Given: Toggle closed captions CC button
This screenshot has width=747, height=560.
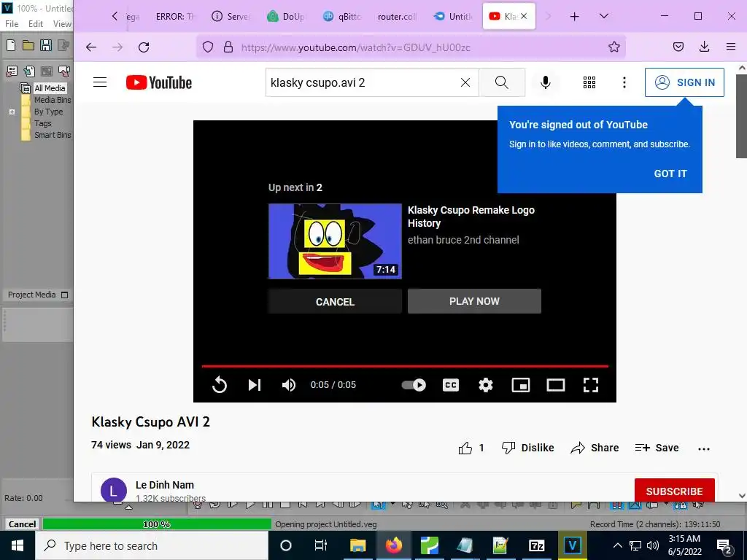Looking at the screenshot, I should pyautogui.click(x=451, y=385).
